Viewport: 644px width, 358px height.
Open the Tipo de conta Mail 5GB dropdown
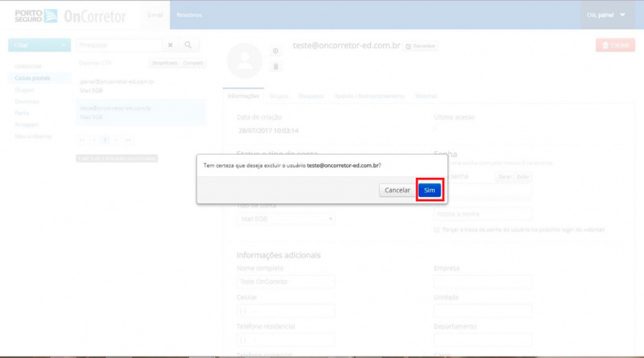click(x=286, y=219)
